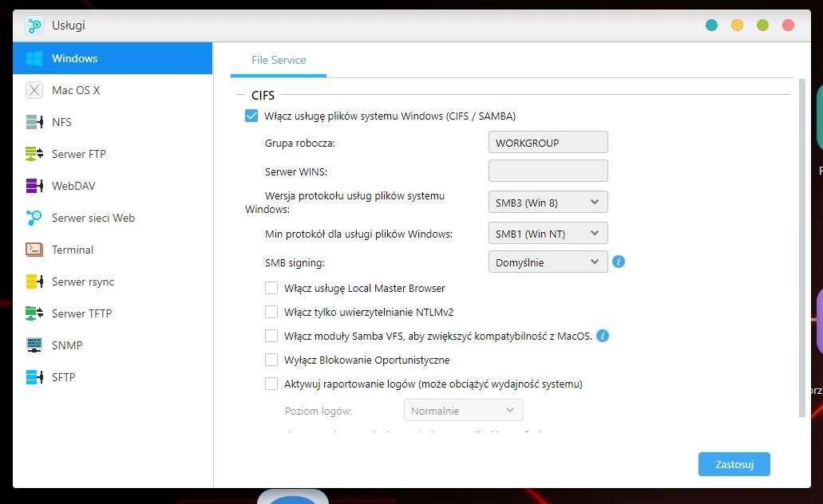This screenshot has width=823, height=504.
Task: Open the Serwer sieci Web icon
Action: coord(34,218)
